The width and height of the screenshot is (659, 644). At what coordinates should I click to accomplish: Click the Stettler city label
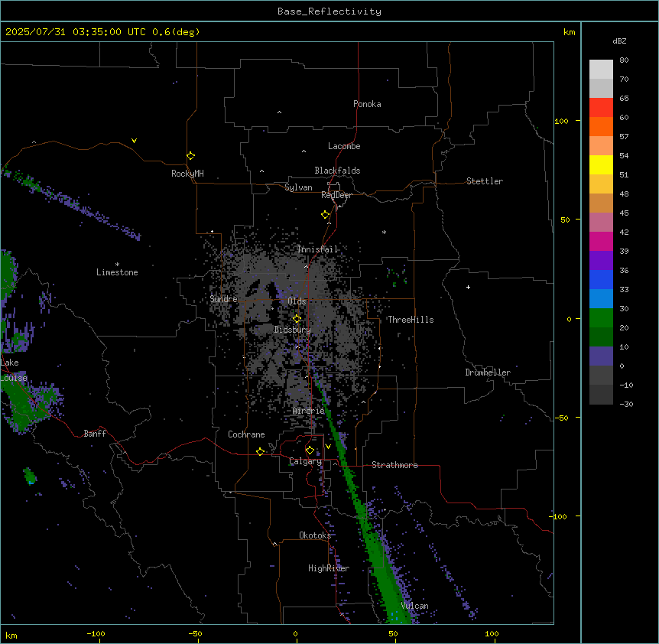pyautogui.click(x=485, y=181)
